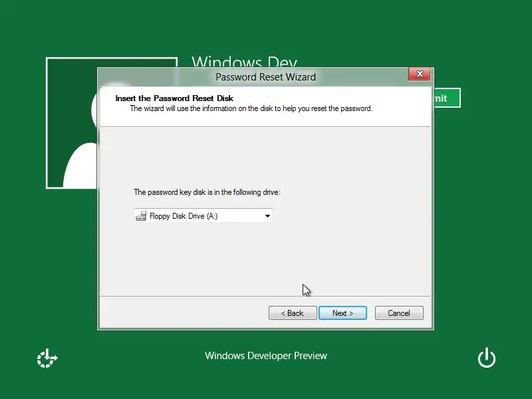Click the floppy disk drive icon
The width and height of the screenshot is (532, 399).
[141, 215]
